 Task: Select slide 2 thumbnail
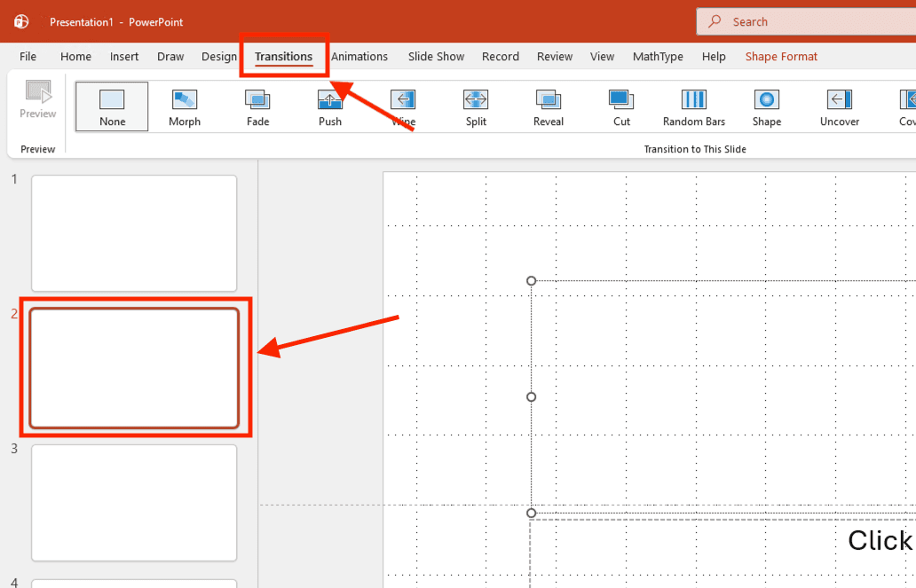point(134,368)
